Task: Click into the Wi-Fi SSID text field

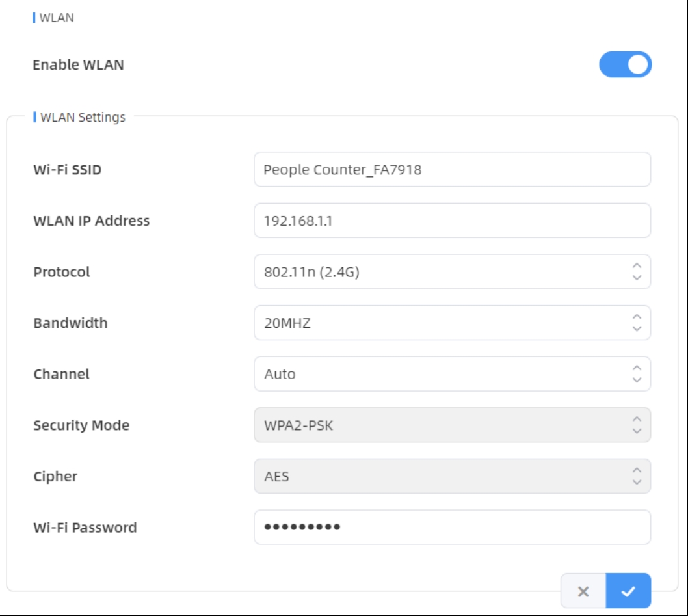Action: click(x=451, y=170)
